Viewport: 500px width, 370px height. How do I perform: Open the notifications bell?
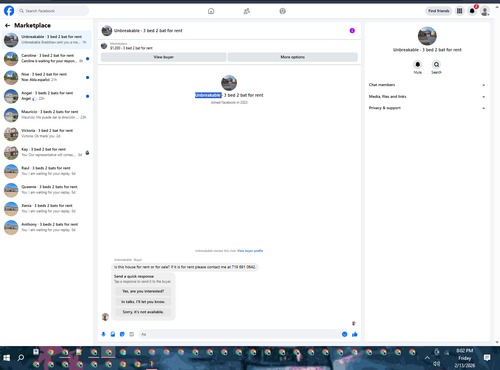[472, 11]
